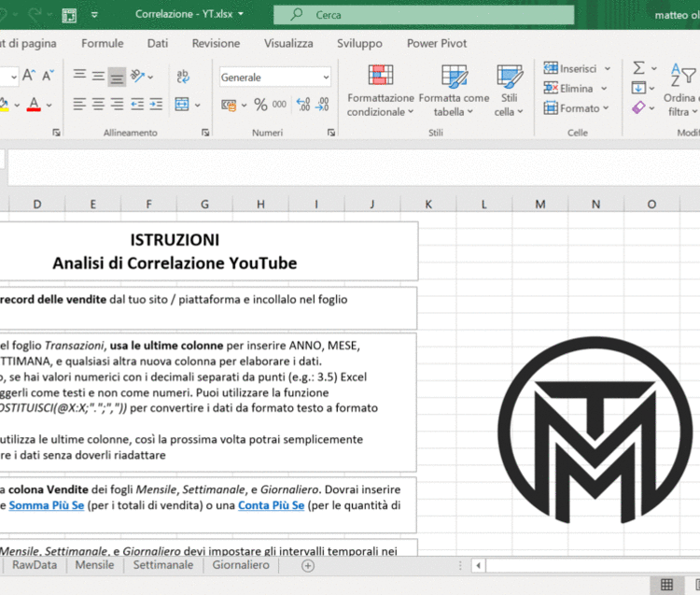Open the Formule ribbon tab
Image resolution: width=700 pixels, height=595 pixels.
(x=103, y=43)
